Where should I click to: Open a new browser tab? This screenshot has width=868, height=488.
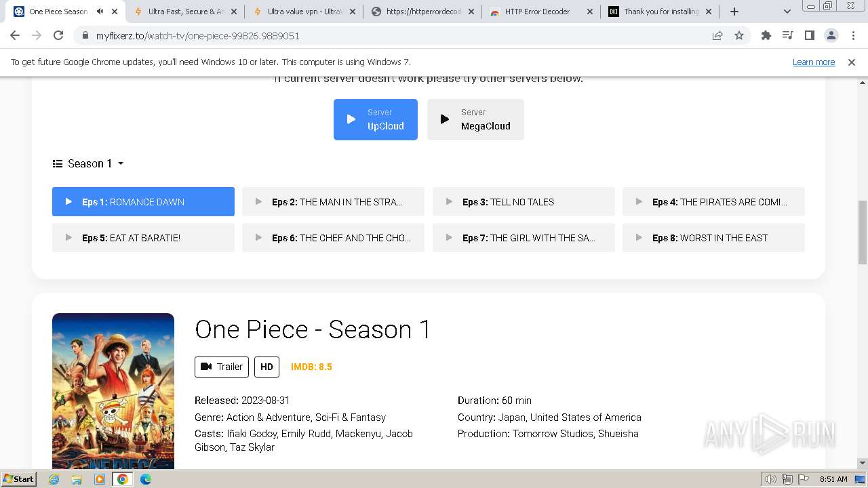(x=734, y=12)
